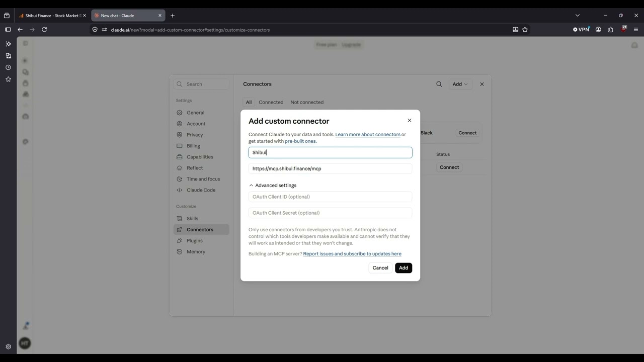Open the extensions puzzle icon

(x=610, y=30)
